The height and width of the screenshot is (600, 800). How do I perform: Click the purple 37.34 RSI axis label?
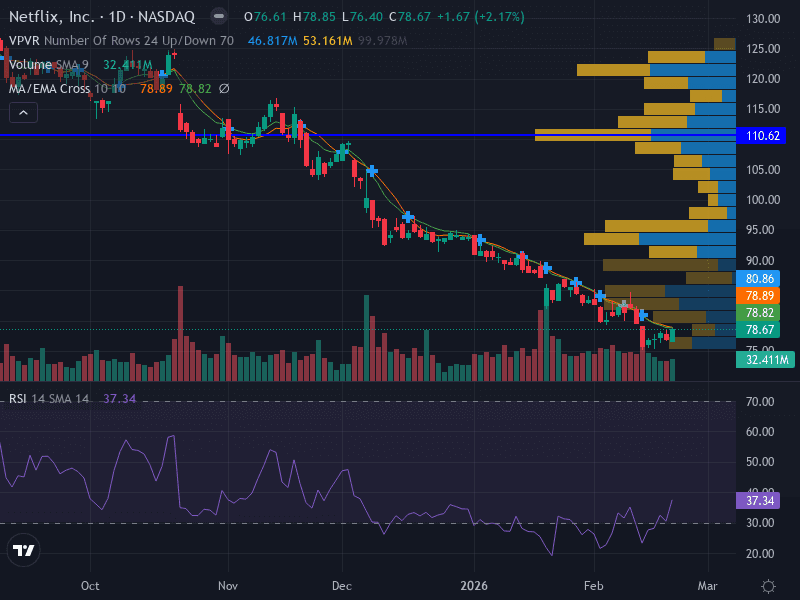[759, 501]
